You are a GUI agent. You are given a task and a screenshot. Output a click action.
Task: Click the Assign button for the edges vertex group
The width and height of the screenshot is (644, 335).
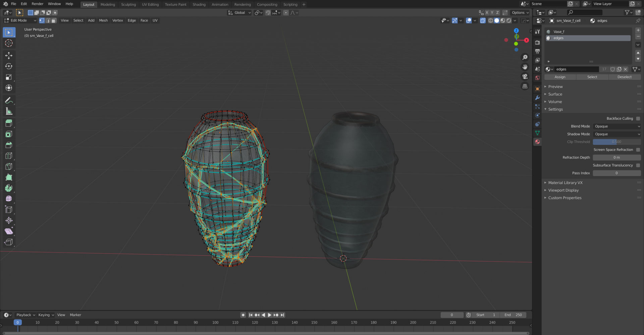pos(559,77)
